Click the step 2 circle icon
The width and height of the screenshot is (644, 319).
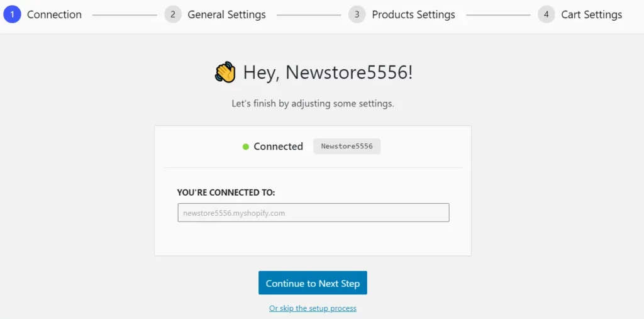[x=173, y=15]
